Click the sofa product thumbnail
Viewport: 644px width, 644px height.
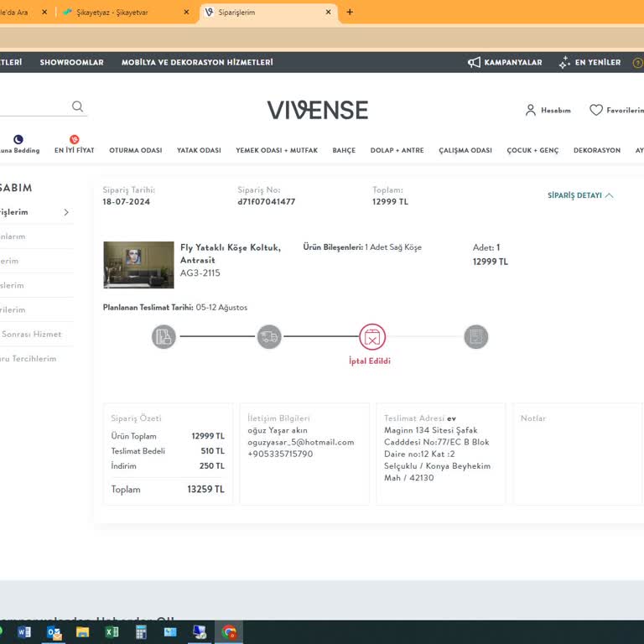pyautogui.click(x=138, y=265)
